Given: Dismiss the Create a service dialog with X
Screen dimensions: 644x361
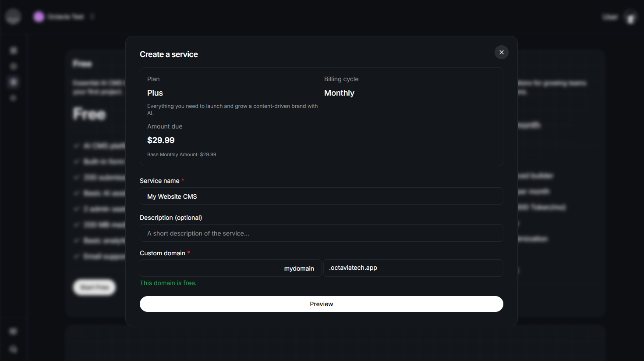Looking at the screenshot, I should click(501, 52).
